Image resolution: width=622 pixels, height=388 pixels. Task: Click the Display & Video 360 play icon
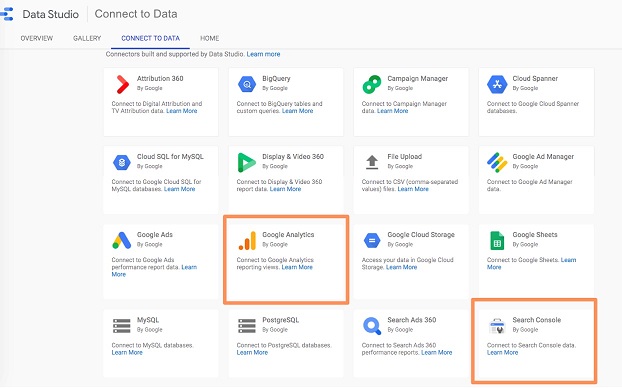tap(246, 162)
